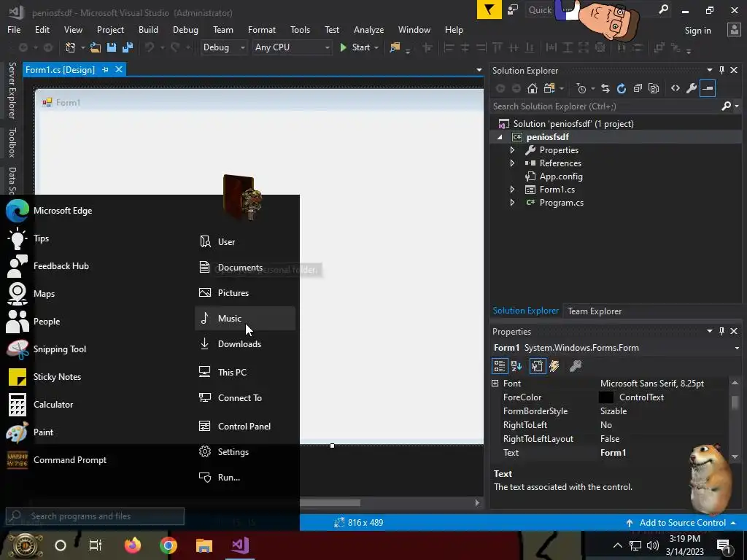Open the Build menu
The height and width of the screenshot is (560, 747).
point(148,29)
